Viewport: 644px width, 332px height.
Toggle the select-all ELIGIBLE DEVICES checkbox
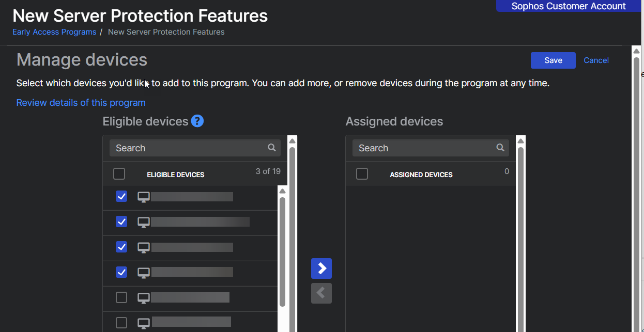tap(119, 174)
